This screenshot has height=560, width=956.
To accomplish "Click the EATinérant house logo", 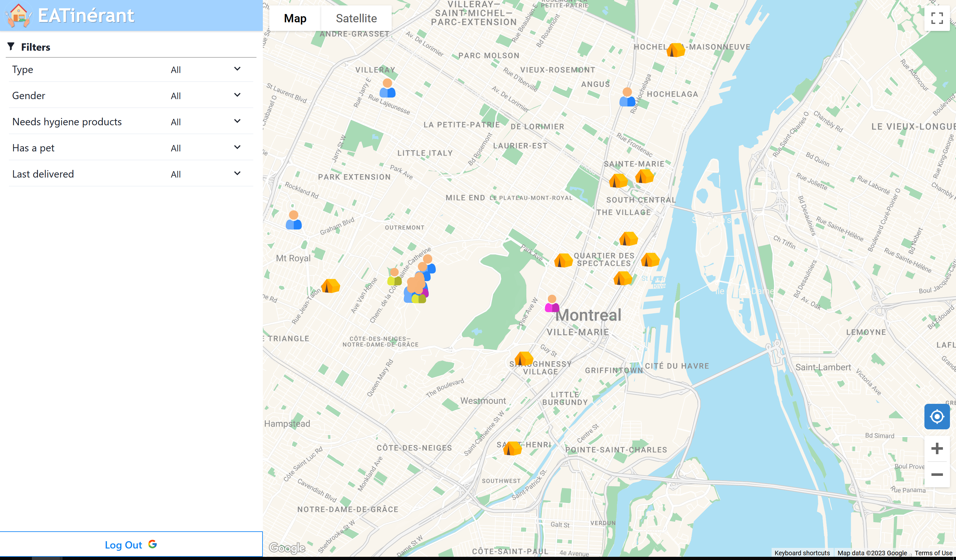I will (18, 16).
